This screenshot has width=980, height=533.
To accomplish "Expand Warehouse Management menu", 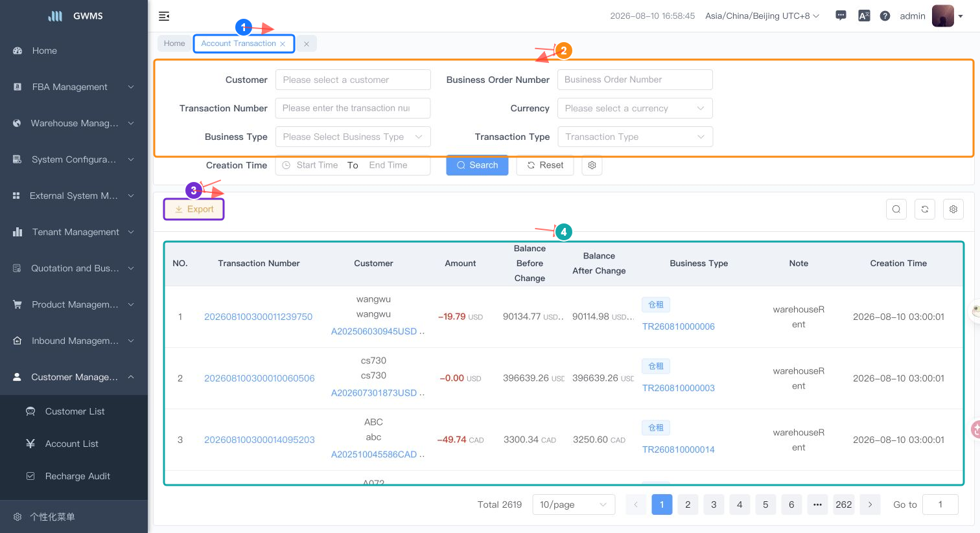I will click(x=74, y=123).
